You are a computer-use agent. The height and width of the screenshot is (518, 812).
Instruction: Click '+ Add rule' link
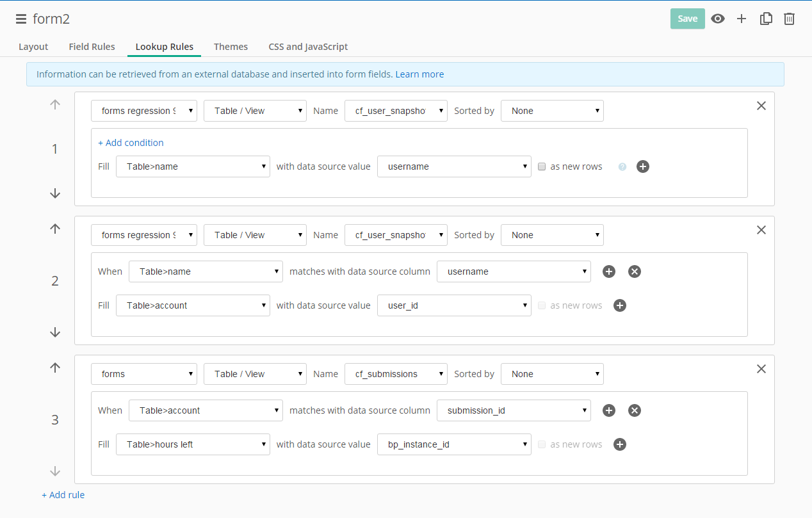click(63, 495)
